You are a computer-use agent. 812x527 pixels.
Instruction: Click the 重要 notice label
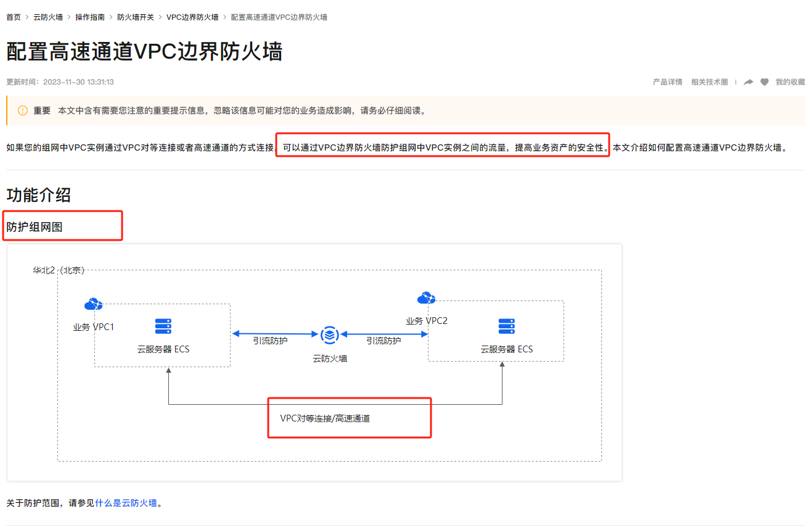click(42, 110)
